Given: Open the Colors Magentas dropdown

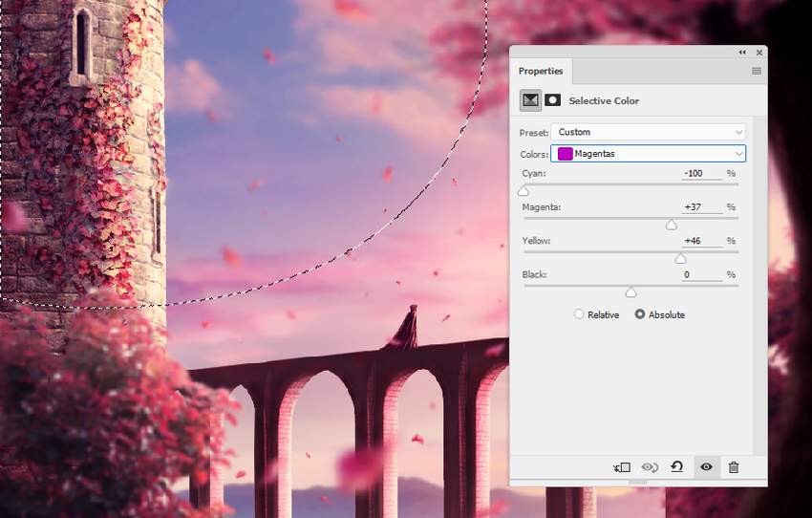Looking at the screenshot, I should 649,154.
